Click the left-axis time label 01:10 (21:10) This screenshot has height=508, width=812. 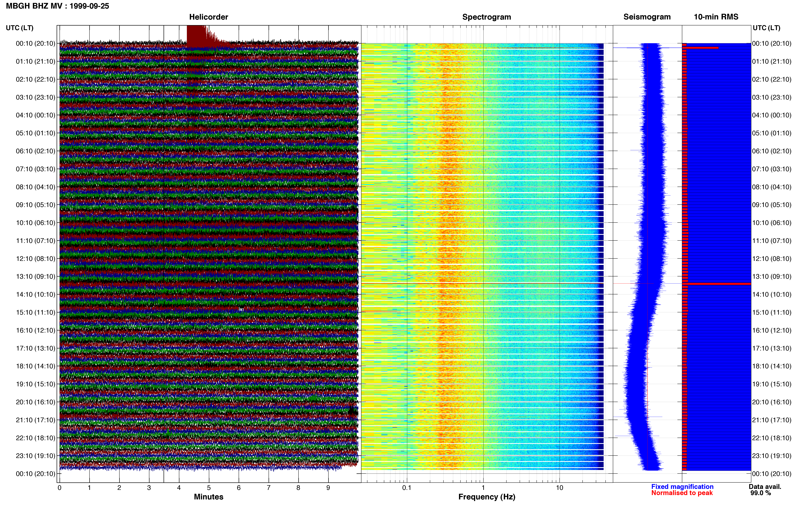[36, 61]
